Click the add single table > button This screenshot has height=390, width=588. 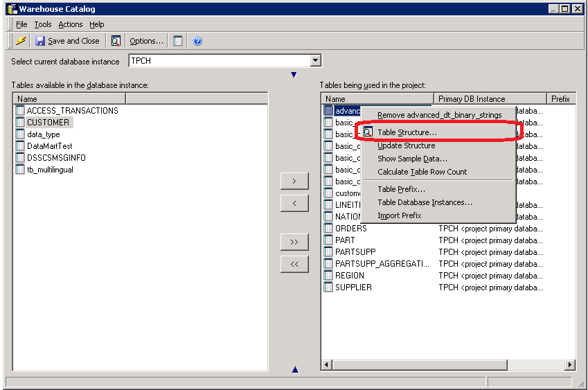coord(294,181)
